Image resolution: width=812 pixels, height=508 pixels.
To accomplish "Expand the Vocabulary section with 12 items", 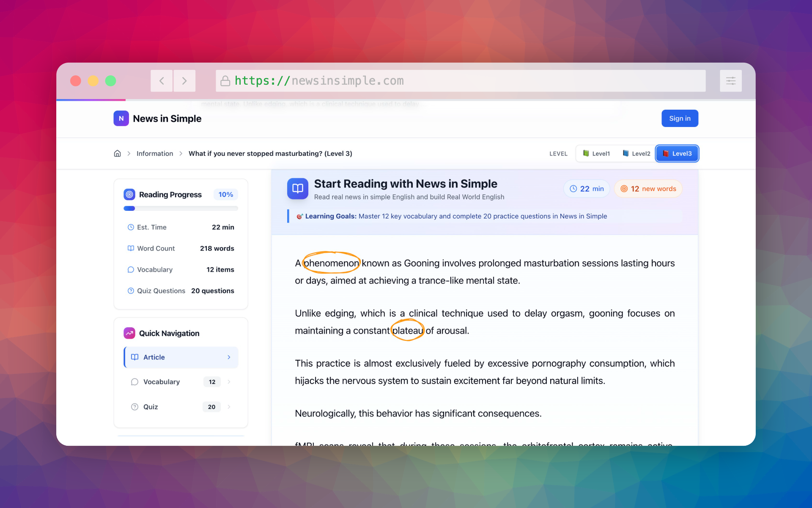I will point(181,381).
